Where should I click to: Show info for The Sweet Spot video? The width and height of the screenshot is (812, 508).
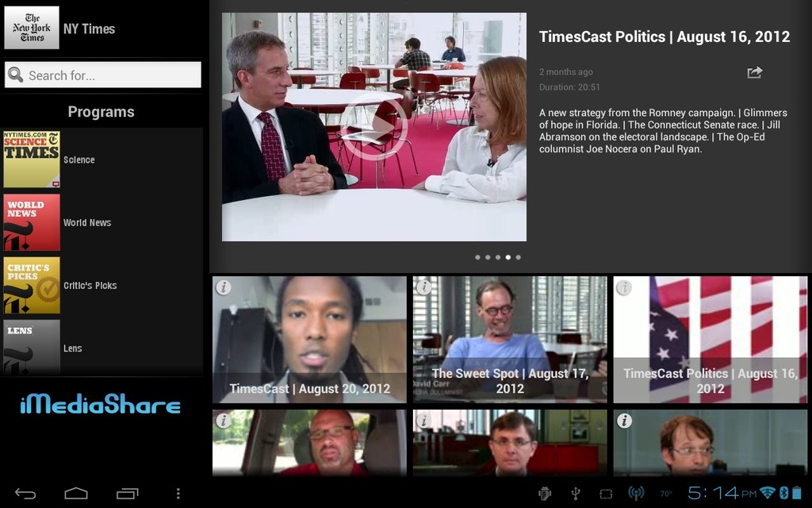point(423,287)
